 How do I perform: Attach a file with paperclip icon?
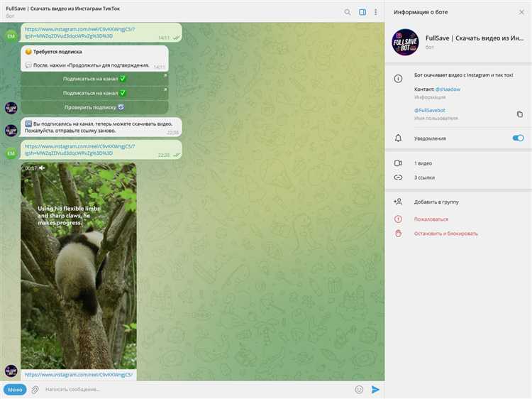35,390
